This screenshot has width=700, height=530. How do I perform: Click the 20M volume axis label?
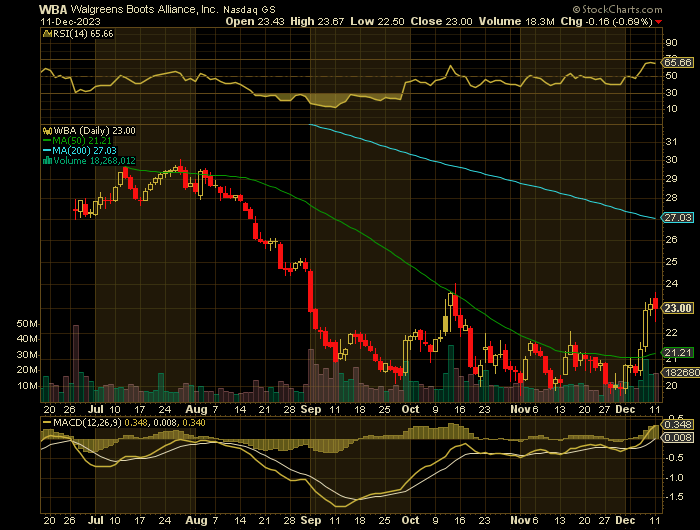tap(27, 370)
